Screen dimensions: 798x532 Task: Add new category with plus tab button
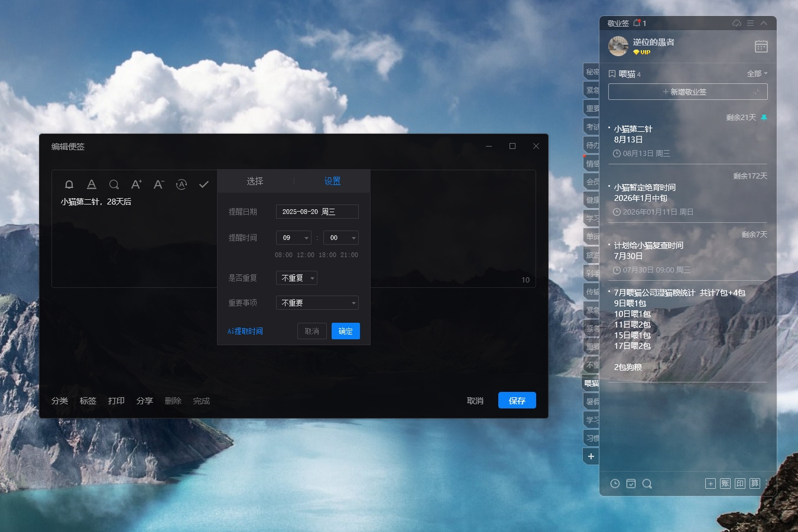coord(591,456)
